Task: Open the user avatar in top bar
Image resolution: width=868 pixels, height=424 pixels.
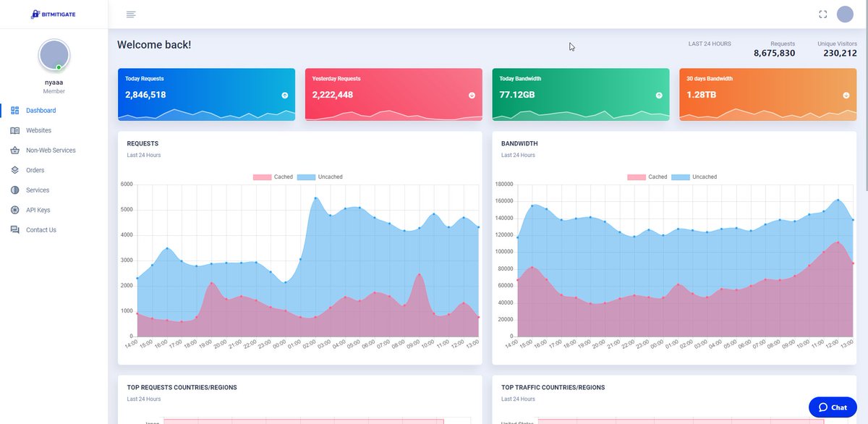Action: (845, 14)
